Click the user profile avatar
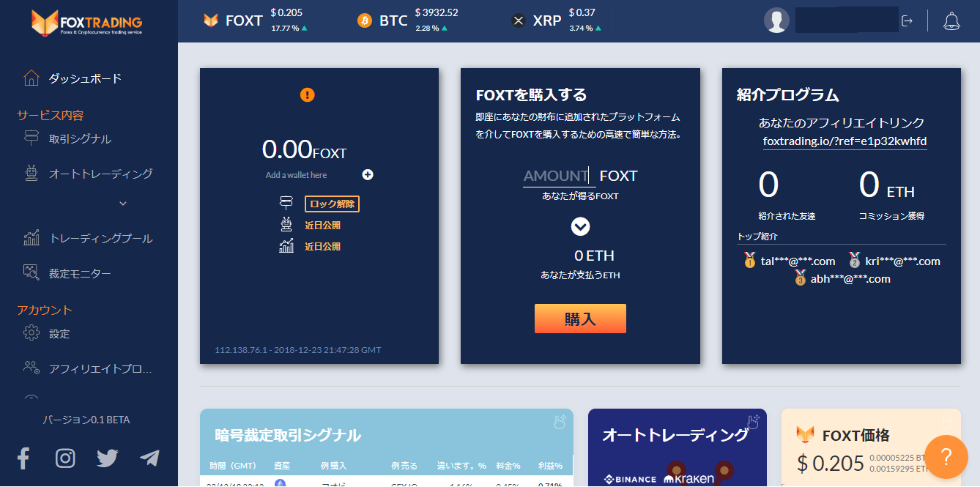The image size is (980, 487). (776, 21)
